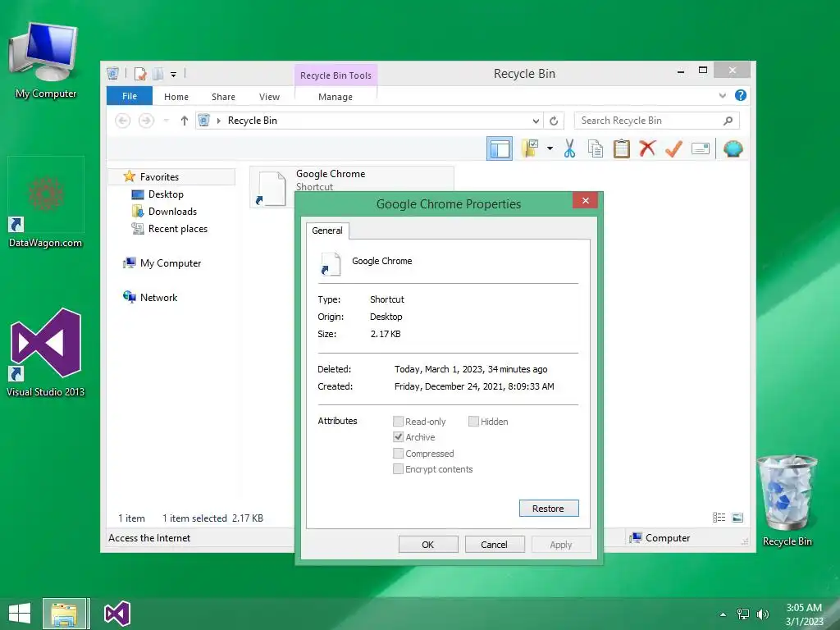Viewport: 840px width, 630px height.
Task: Refresh the Recycle Bin view
Action: coord(554,121)
